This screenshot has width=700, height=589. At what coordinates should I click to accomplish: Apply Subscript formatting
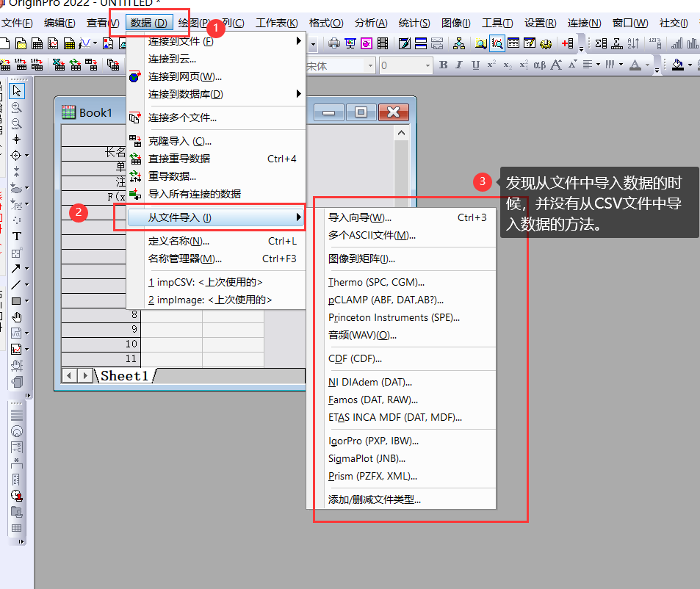coord(508,65)
